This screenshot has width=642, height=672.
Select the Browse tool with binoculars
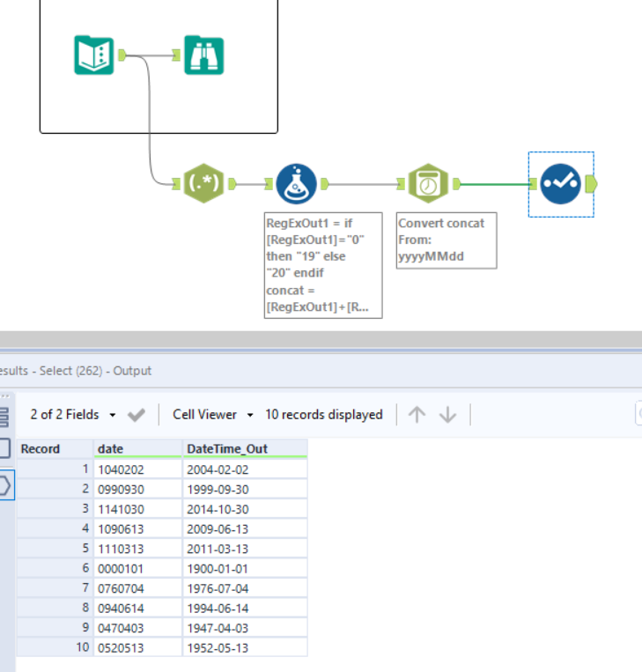click(204, 55)
